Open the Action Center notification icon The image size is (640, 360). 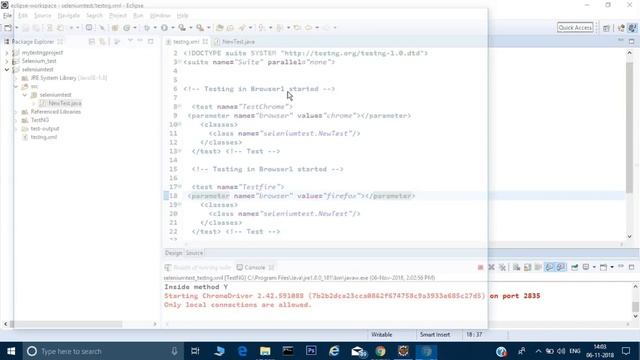pos(626,351)
